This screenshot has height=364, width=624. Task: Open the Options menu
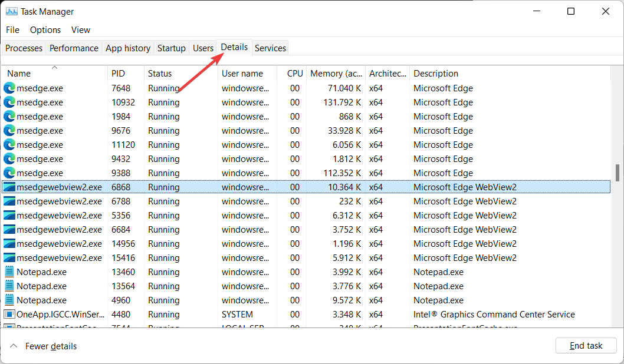click(45, 30)
